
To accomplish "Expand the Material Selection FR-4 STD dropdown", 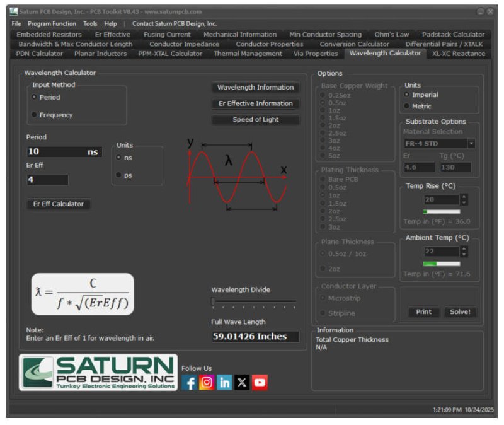I will [x=471, y=144].
